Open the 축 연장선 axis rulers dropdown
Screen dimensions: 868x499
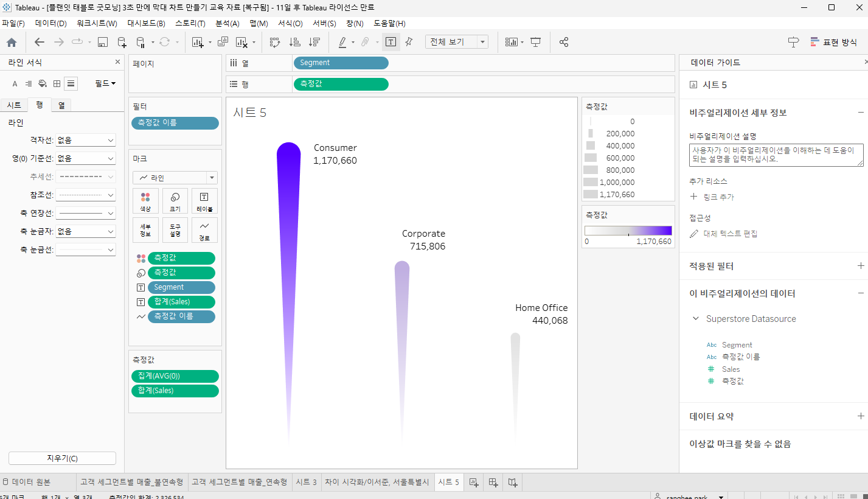(86, 214)
